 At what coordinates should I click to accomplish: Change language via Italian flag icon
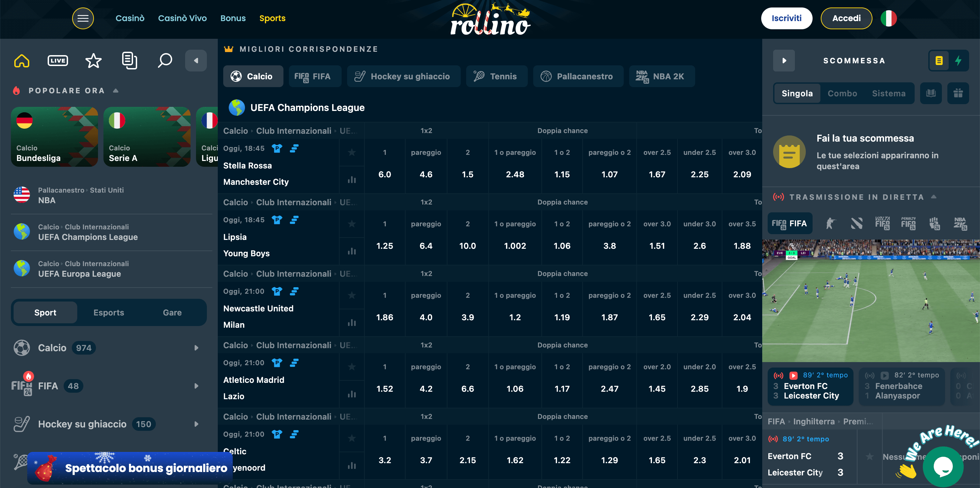pyautogui.click(x=889, y=18)
